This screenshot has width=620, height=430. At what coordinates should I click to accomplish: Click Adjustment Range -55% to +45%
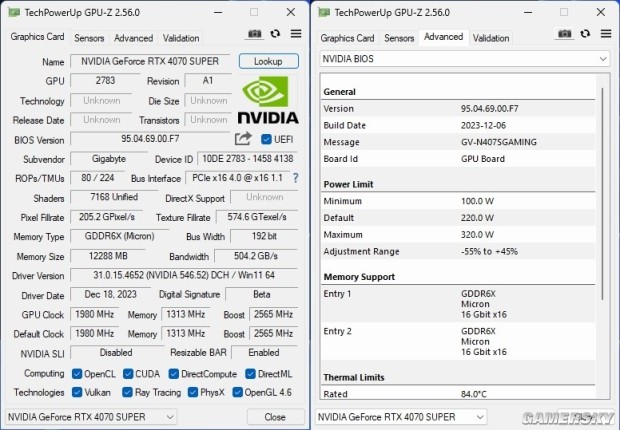tap(489, 251)
